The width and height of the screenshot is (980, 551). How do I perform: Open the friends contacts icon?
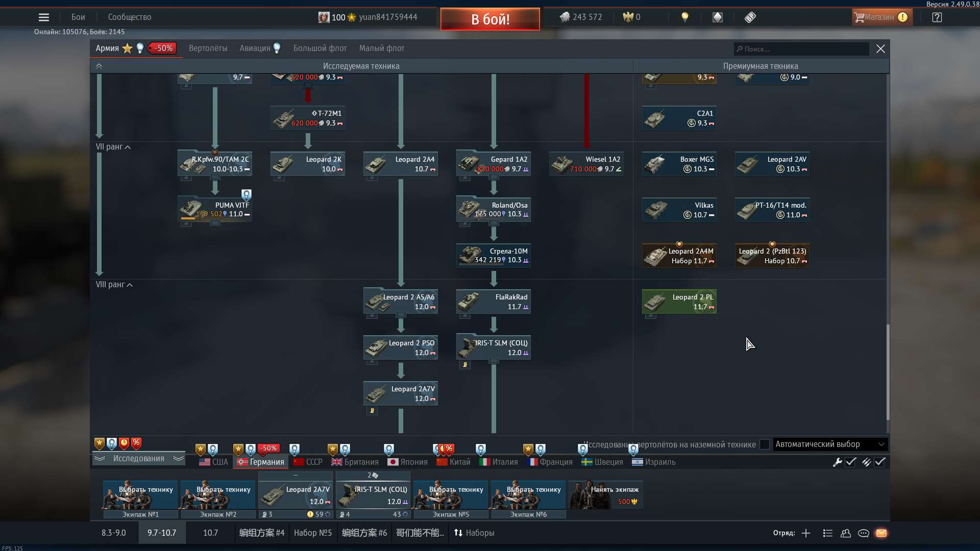846,533
